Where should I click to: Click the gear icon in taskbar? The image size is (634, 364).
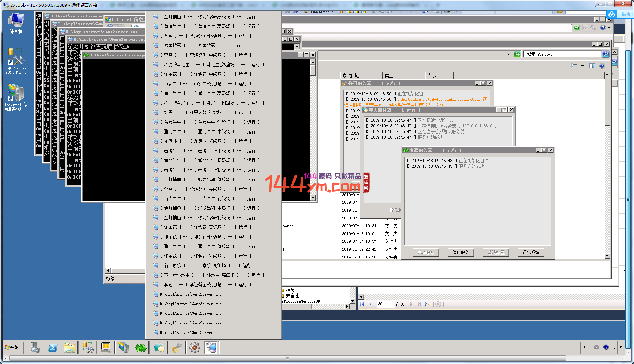point(194,348)
